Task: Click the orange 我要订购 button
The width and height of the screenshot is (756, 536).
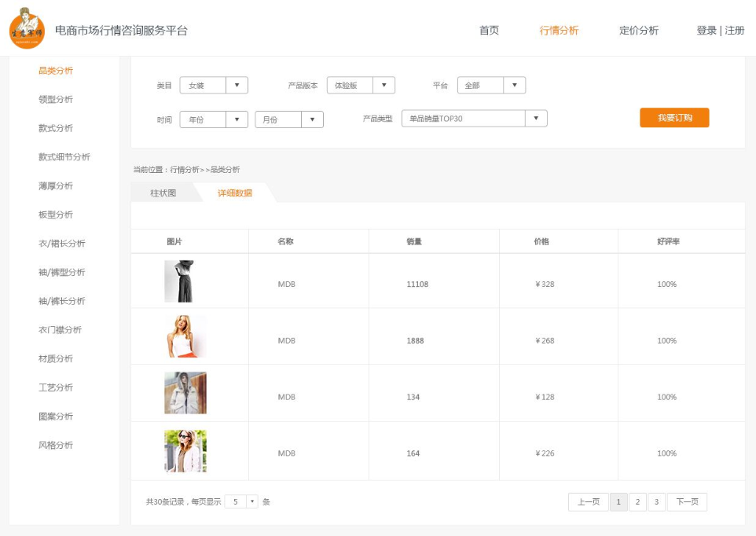Action: click(x=674, y=118)
